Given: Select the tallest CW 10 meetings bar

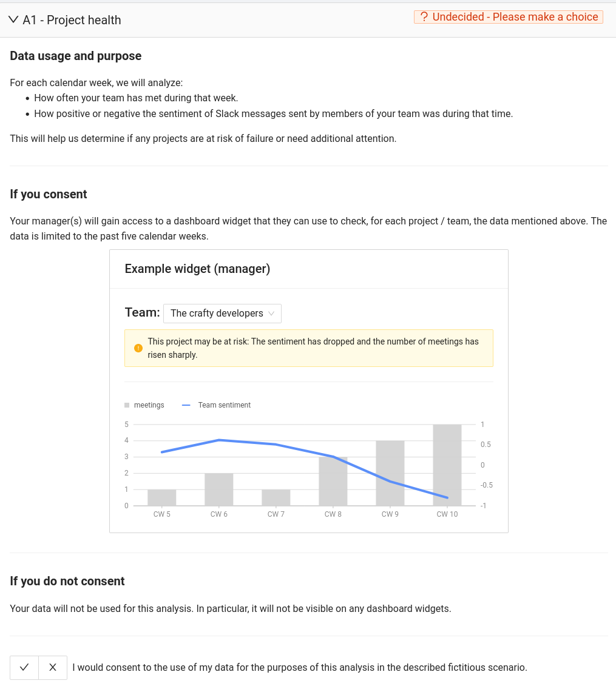Looking at the screenshot, I should point(447,465).
